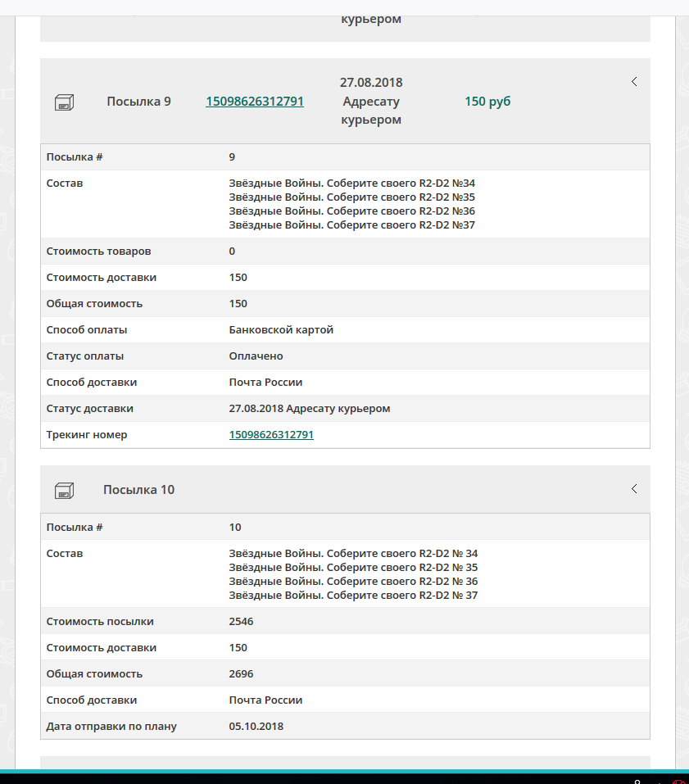Click the box icon next to Посылка 9
689x784 pixels.
[x=64, y=102]
